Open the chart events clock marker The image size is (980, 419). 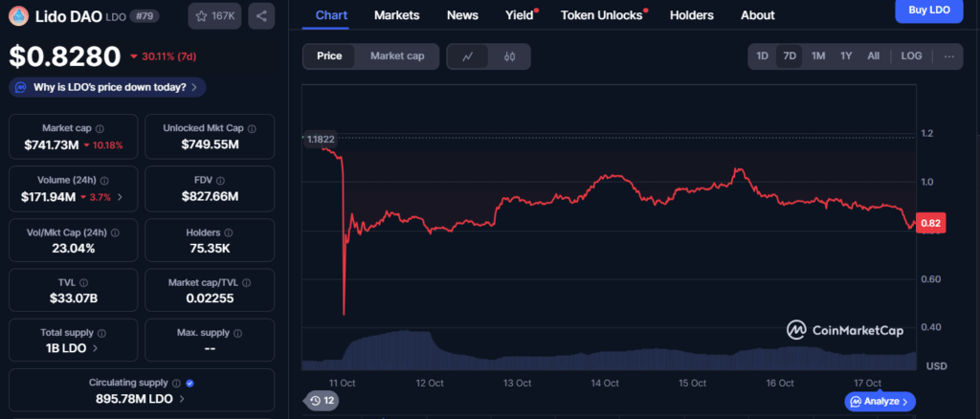click(x=320, y=401)
